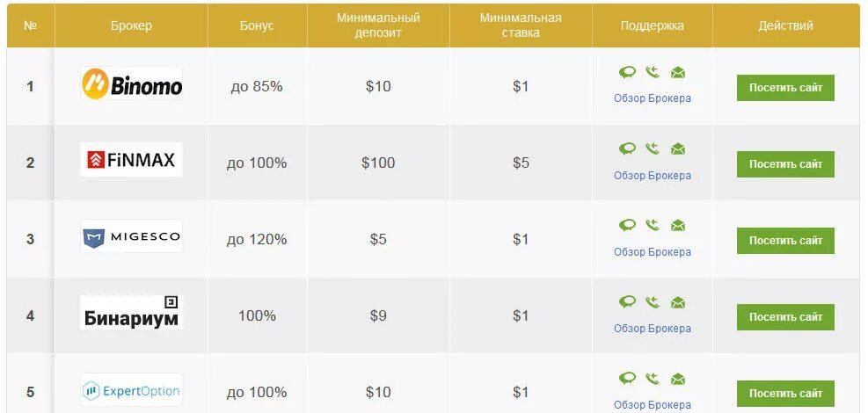Open the Binomo broker logo
The image size is (868, 413).
pyautogui.click(x=131, y=83)
